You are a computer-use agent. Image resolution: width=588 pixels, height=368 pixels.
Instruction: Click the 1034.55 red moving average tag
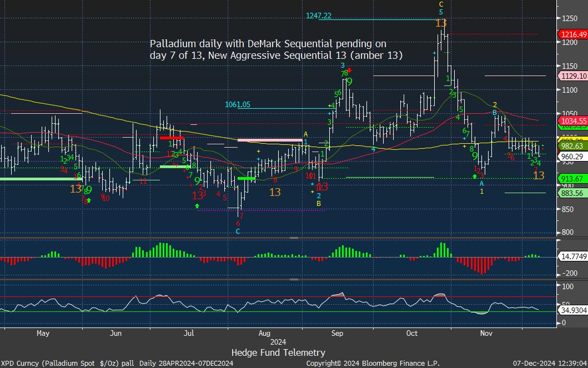pos(572,120)
